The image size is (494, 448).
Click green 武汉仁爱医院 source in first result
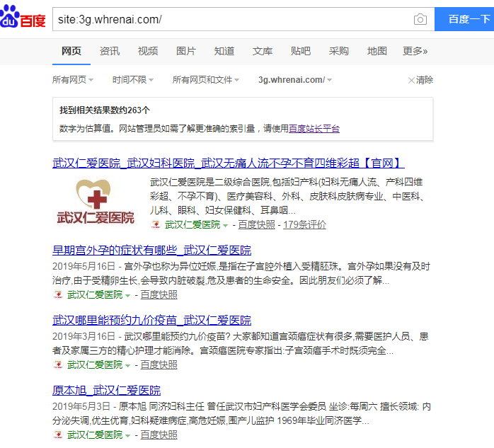[193, 224]
